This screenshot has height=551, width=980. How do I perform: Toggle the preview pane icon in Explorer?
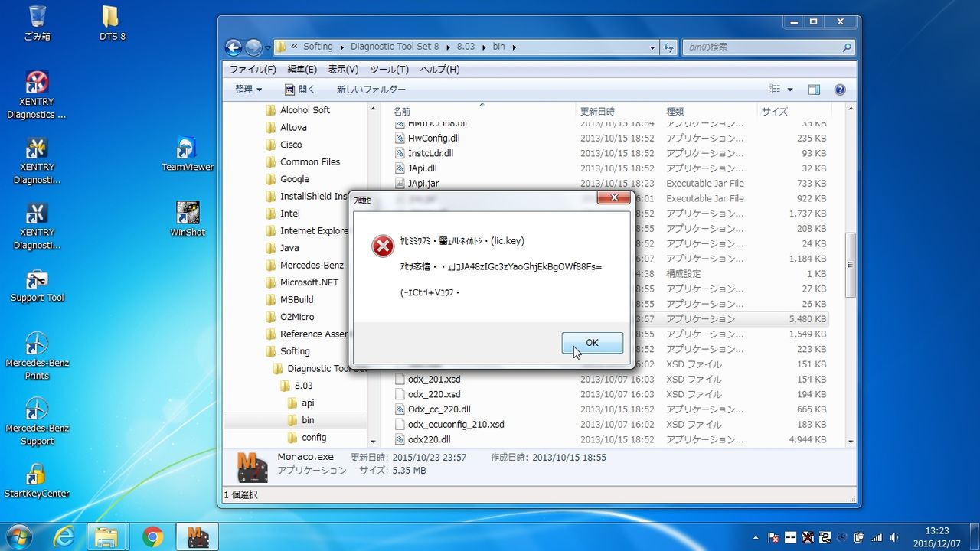point(814,90)
